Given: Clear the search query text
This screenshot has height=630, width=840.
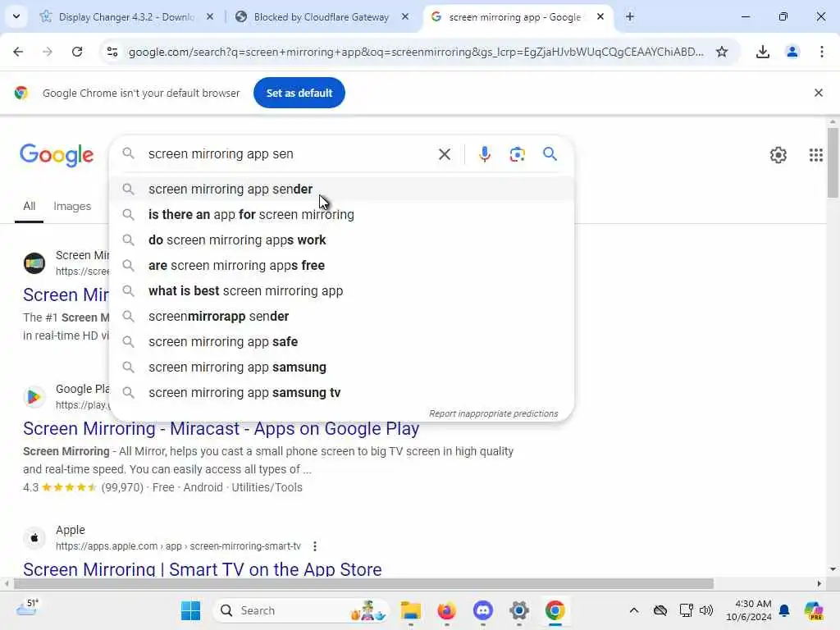Looking at the screenshot, I should point(445,154).
